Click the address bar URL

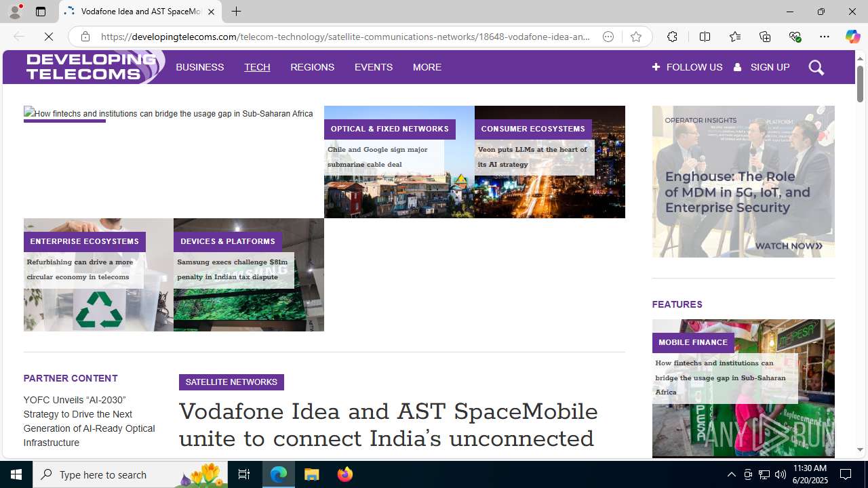(346, 37)
